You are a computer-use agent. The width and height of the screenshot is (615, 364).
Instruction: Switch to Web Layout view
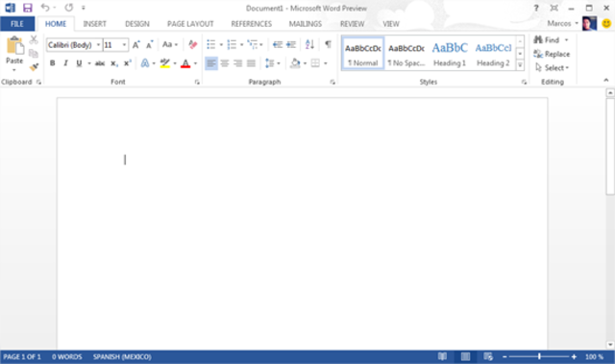488,356
